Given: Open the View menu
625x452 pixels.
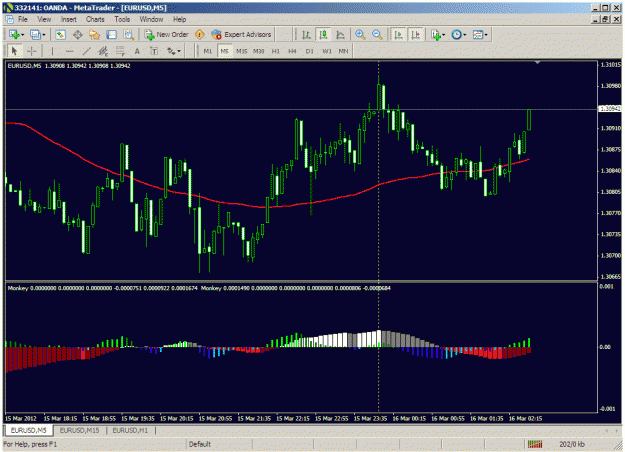Looking at the screenshot, I should pos(44,19).
